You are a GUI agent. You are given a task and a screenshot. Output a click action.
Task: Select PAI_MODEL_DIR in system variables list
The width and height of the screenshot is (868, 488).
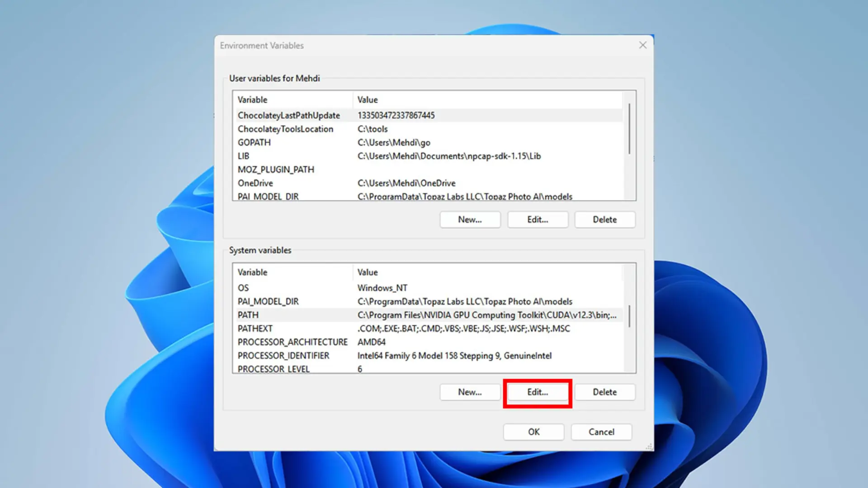tap(429, 301)
